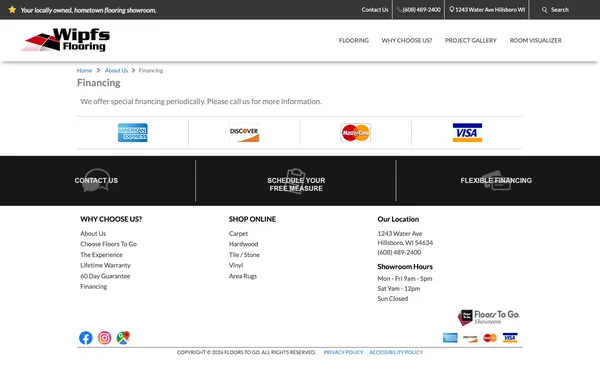Open the Flooring menu
600x375 pixels.
[x=354, y=41]
